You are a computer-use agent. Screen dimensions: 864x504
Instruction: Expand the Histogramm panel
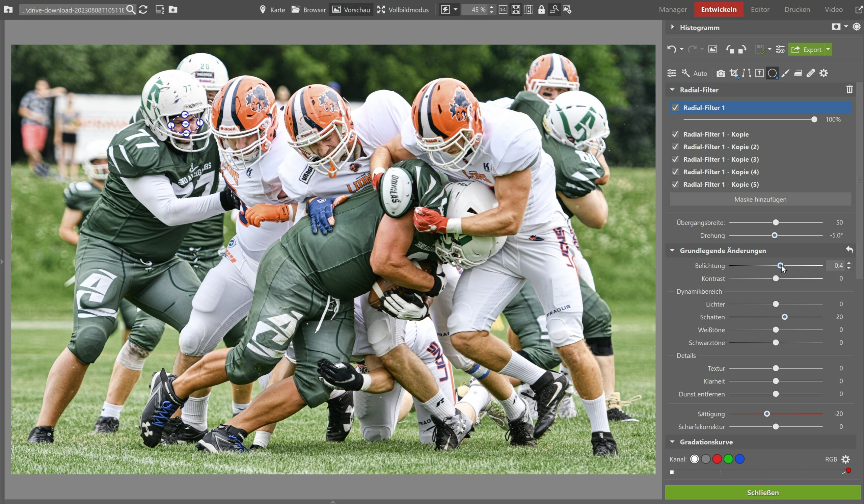click(672, 27)
